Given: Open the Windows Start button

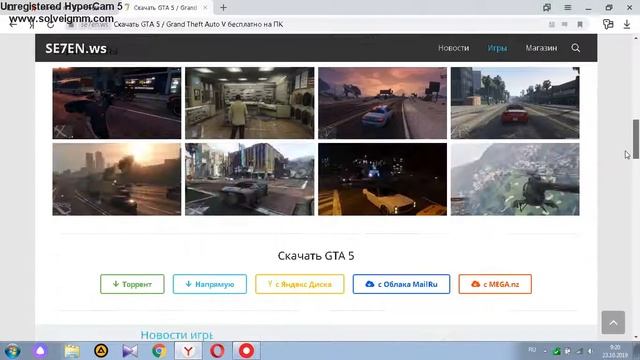Looking at the screenshot, I should click(x=13, y=351).
